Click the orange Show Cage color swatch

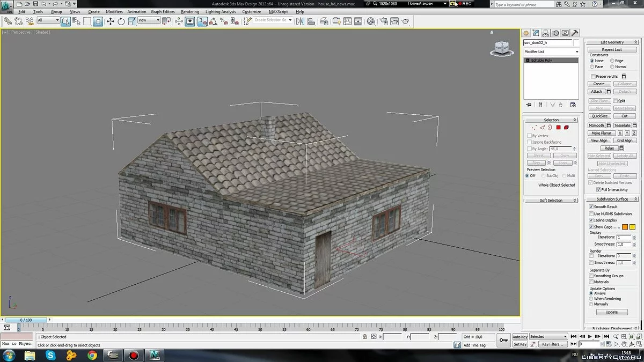[x=625, y=227]
